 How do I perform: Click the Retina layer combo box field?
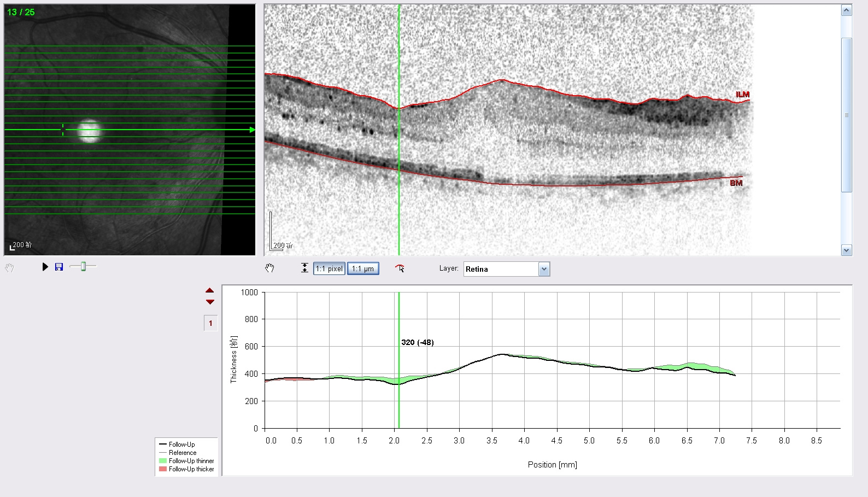click(x=507, y=269)
